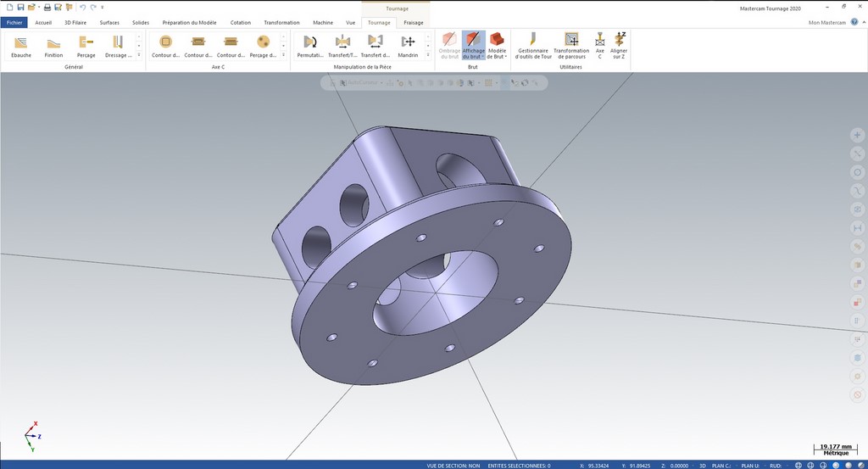868x469 pixels.
Task: Open Gestionnaire d'outils de Tour
Action: pyautogui.click(x=533, y=45)
